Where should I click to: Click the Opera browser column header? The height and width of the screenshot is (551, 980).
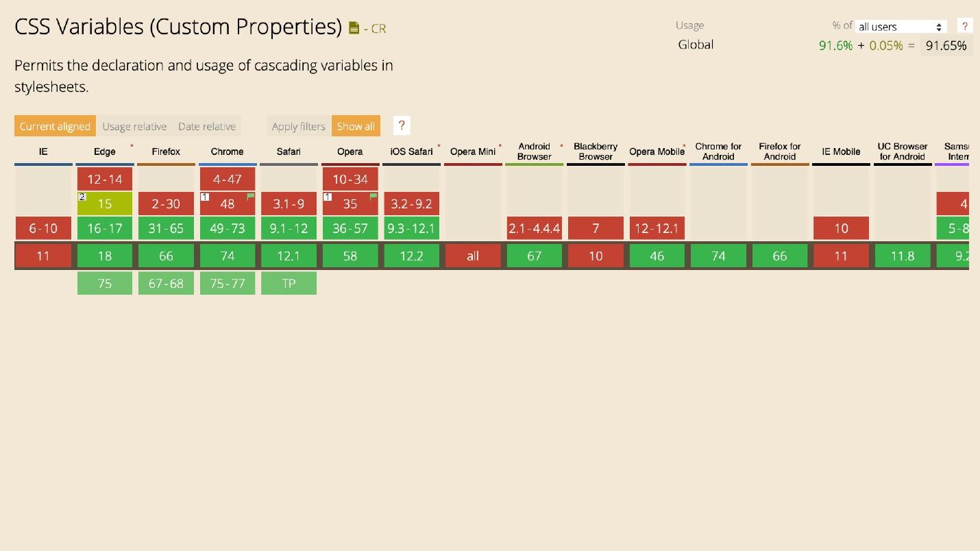[x=350, y=151]
